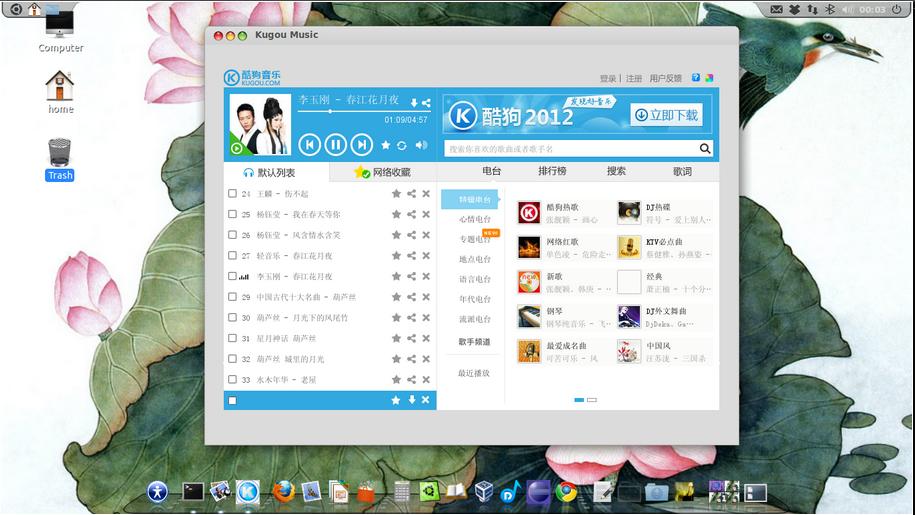Mute the player volume
This screenshot has width=915, height=515.
click(421, 145)
